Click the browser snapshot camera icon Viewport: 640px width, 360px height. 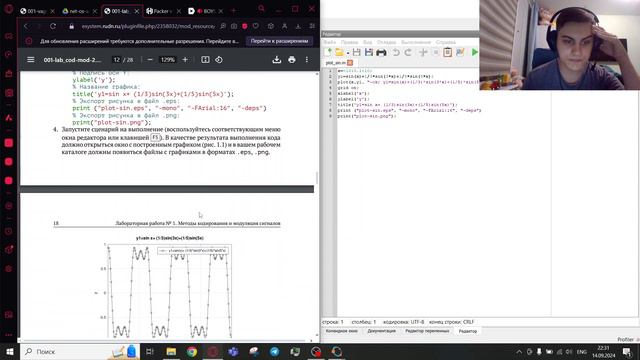[x=234, y=26]
